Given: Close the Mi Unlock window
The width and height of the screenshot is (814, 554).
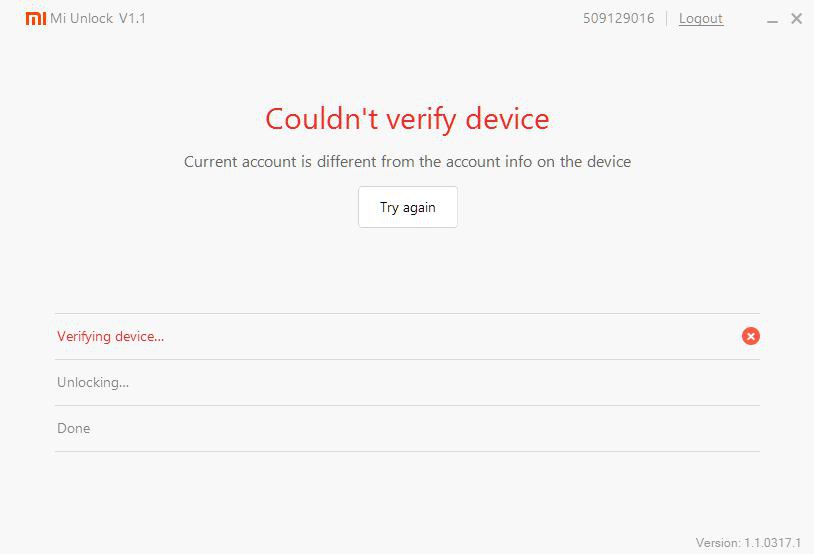Looking at the screenshot, I should pyautogui.click(x=797, y=19).
